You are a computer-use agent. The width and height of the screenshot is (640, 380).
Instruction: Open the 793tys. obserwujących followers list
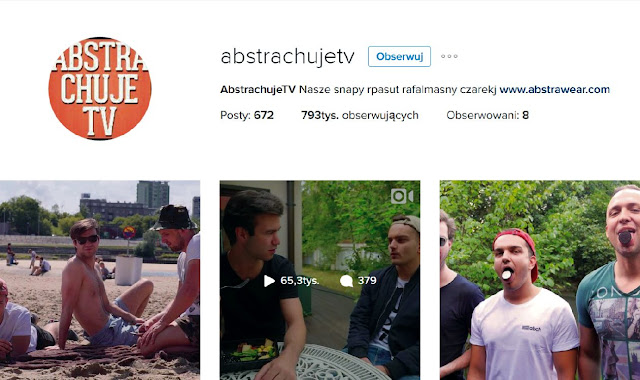point(360,116)
